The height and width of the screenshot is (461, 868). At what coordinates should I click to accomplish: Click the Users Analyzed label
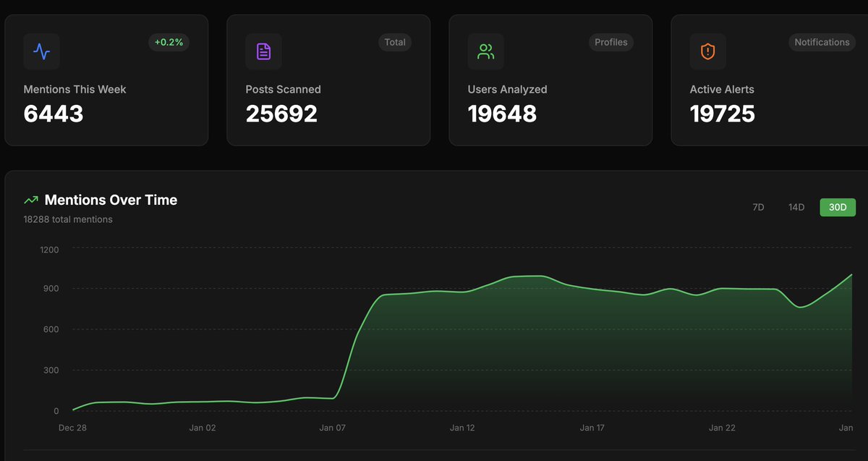pos(507,89)
